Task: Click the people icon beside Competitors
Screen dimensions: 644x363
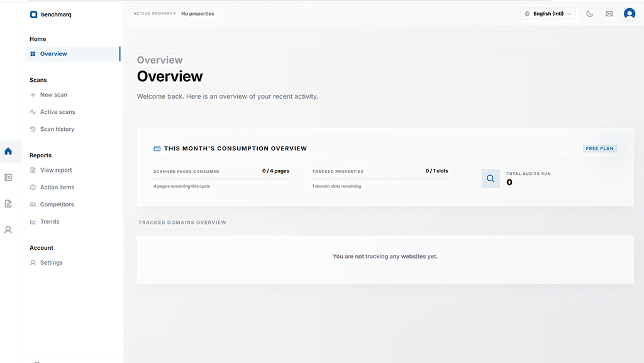Action: (33, 204)
